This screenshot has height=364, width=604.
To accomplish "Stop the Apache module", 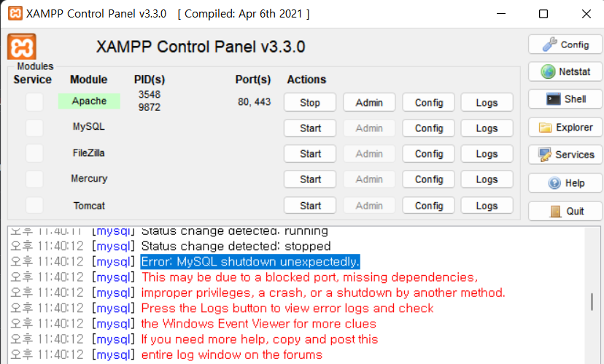I will coord(310,102).
